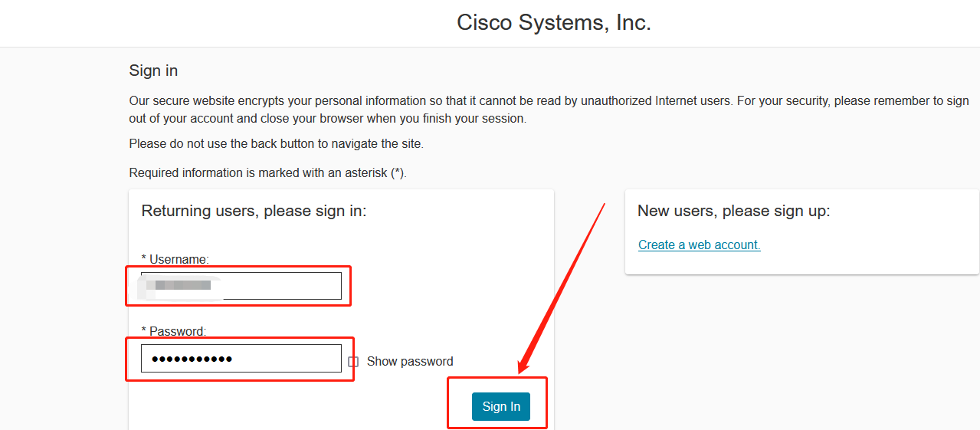Open the Create a web account link

(x=699, y=245)
